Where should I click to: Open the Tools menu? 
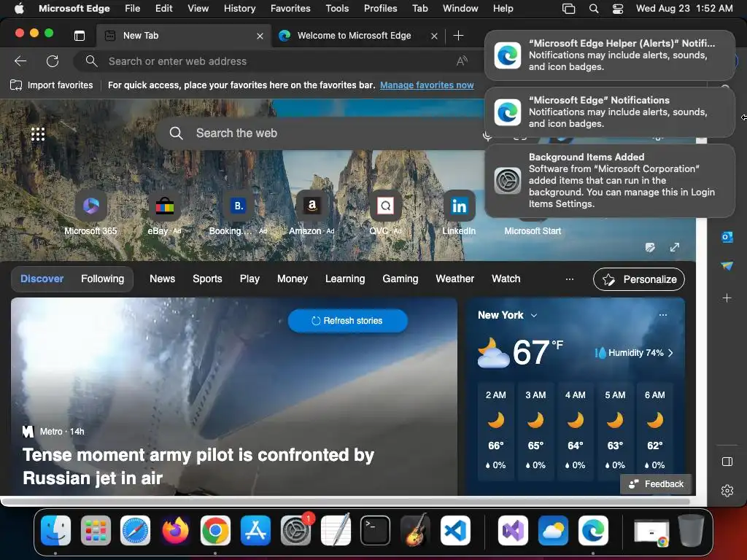coord(337,9)
